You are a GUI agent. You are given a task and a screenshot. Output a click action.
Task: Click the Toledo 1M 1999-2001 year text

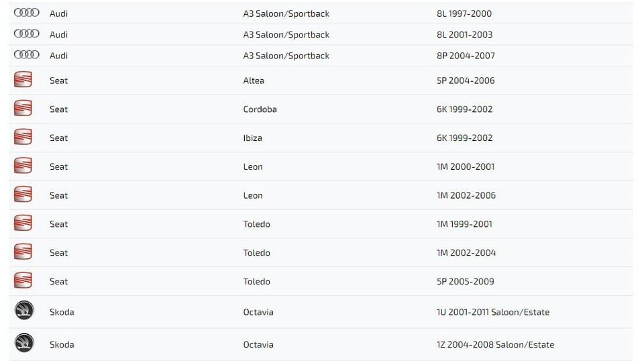464,224
